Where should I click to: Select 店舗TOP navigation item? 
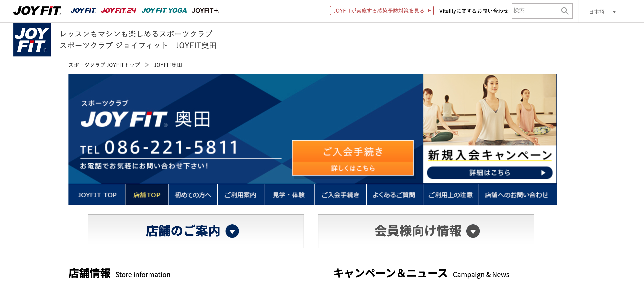pyautogui.click(x=147, y=195)
